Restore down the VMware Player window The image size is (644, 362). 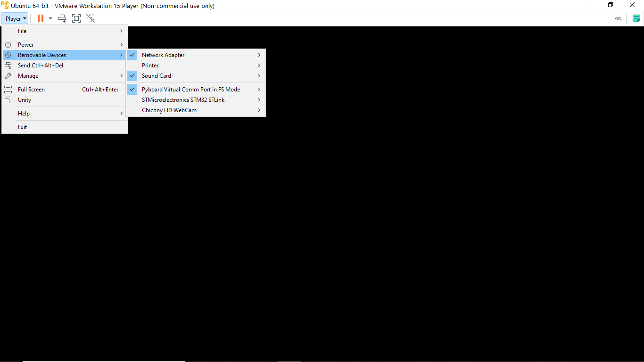click(x=611, y=5)
